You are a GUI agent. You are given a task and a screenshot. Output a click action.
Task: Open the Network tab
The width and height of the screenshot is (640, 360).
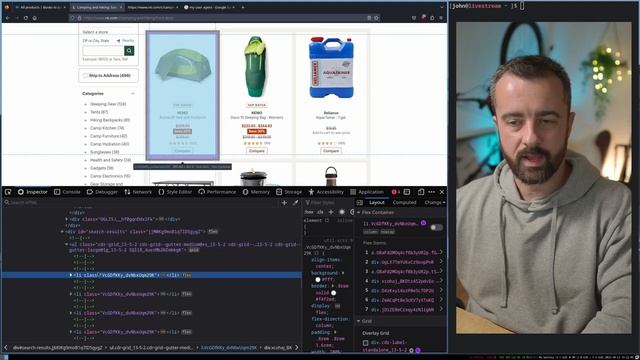pyautogui.click(x=138, y=192)
